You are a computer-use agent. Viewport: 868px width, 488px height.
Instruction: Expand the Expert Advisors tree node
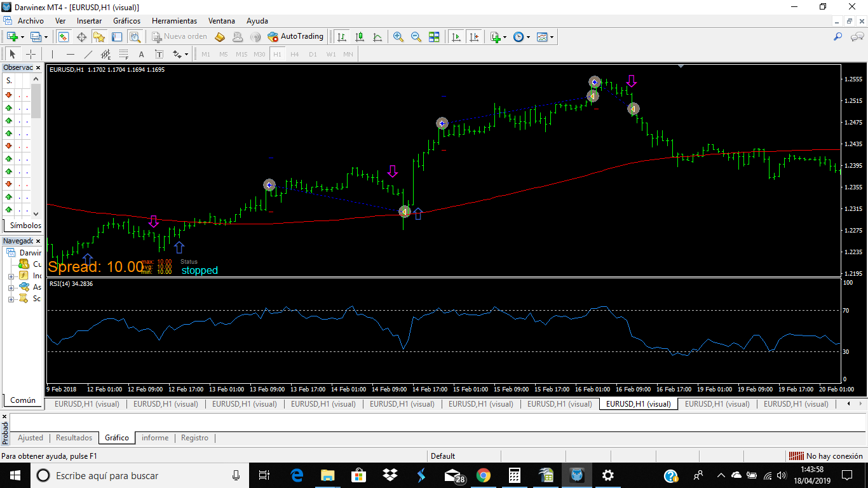pyautogui.click(x=11, y=287)
